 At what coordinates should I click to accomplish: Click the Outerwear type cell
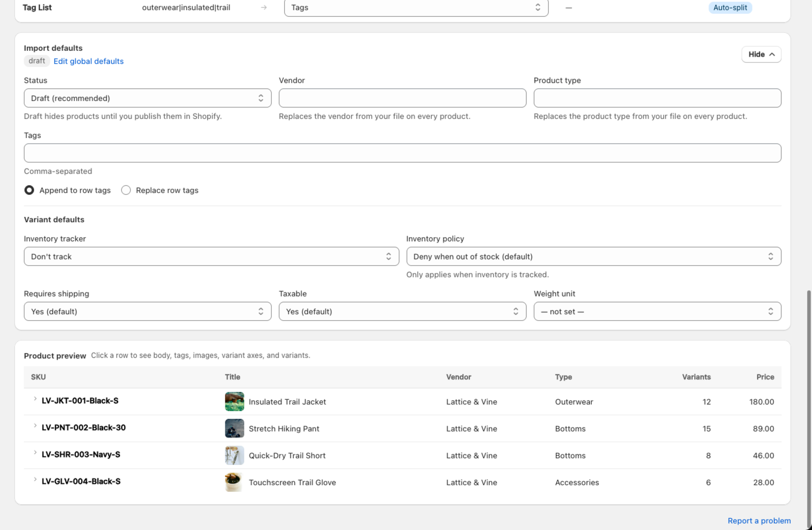pos(574,402)
